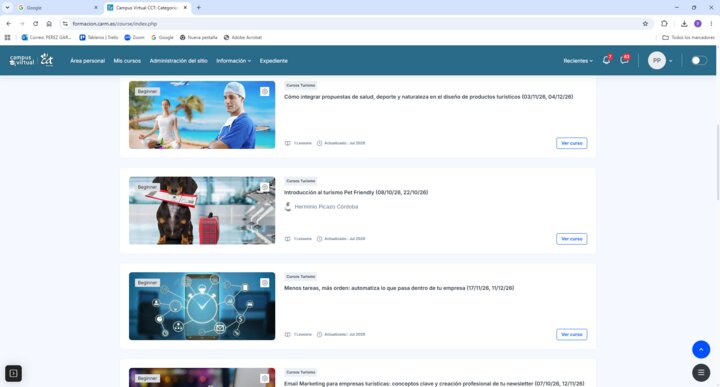Open the browser extensions puzzle icon
Screen dimensions: 720x387
tap(664, 23)
